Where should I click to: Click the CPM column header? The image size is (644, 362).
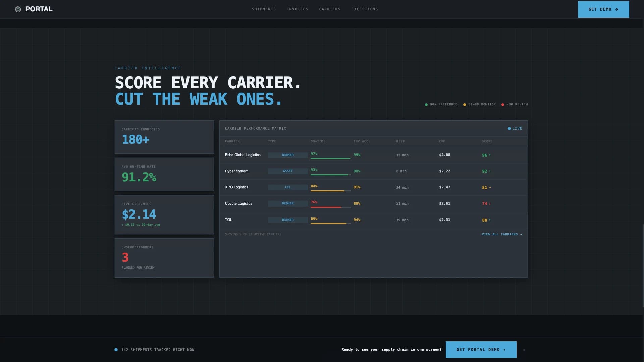click(442, 141)
